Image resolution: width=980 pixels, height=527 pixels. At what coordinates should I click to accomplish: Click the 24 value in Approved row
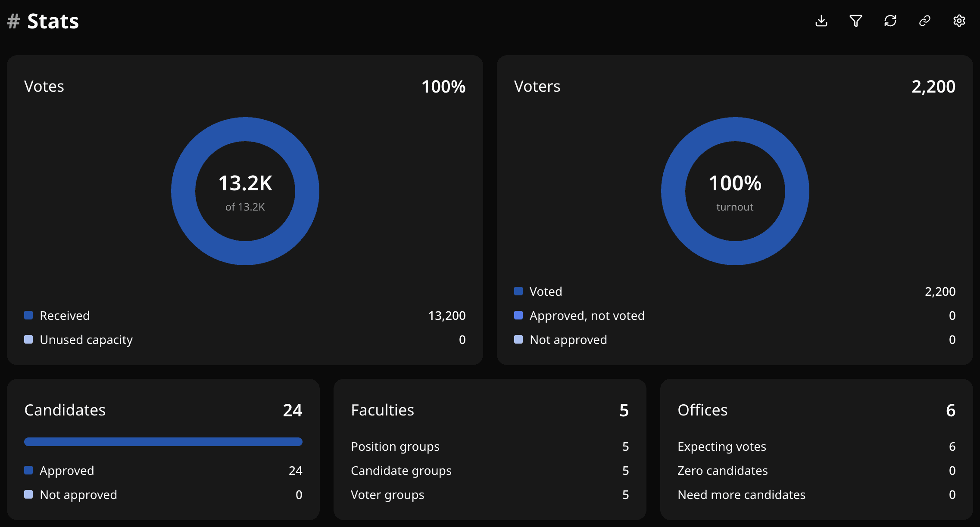(296, 471)
